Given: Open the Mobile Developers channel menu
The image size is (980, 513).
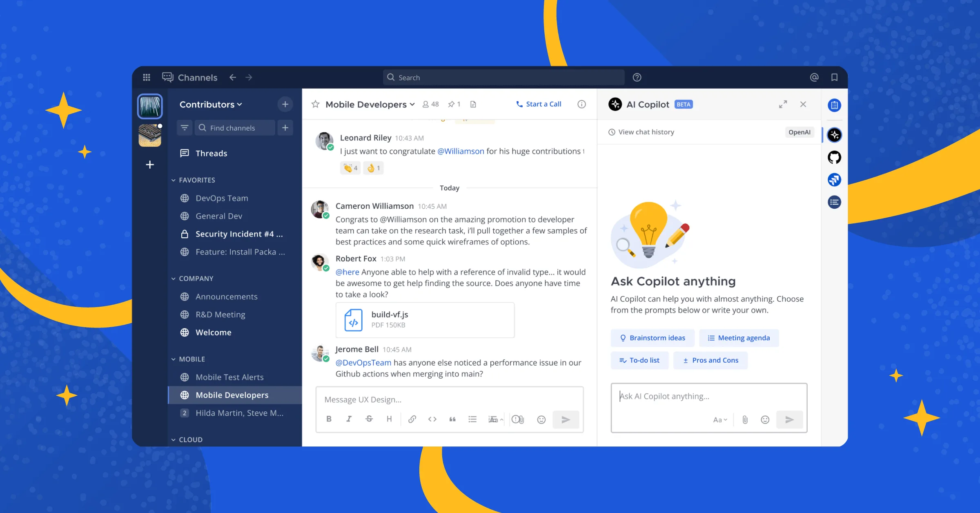Looking at the screenshot, I should tap(370, 104).
